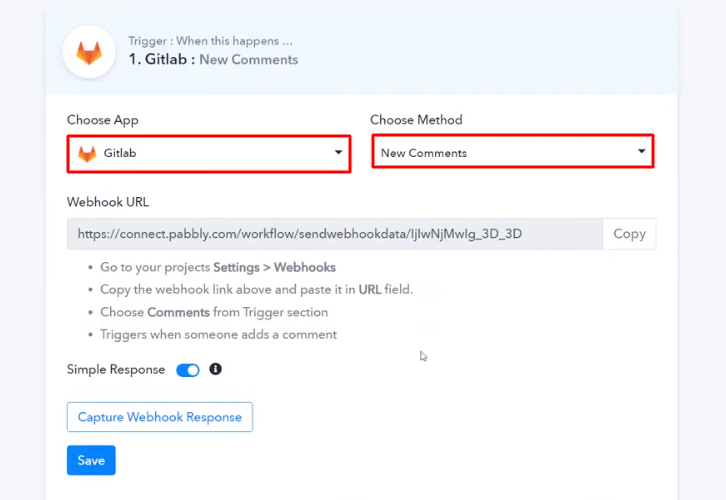The image size is (726, 500).
Task: Click the 'Choose Method' label
Action: click(416, 120)
